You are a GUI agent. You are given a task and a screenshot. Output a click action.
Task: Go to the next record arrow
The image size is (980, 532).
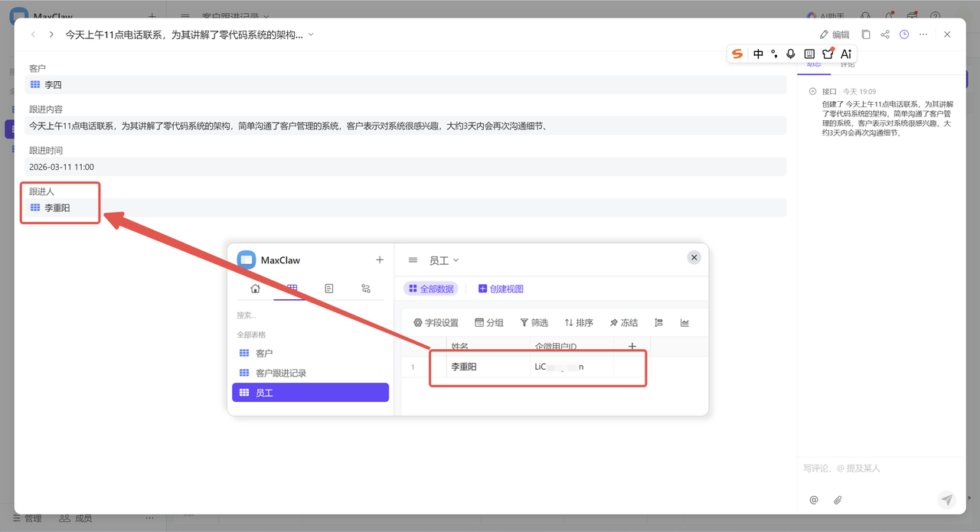point(51,34)
